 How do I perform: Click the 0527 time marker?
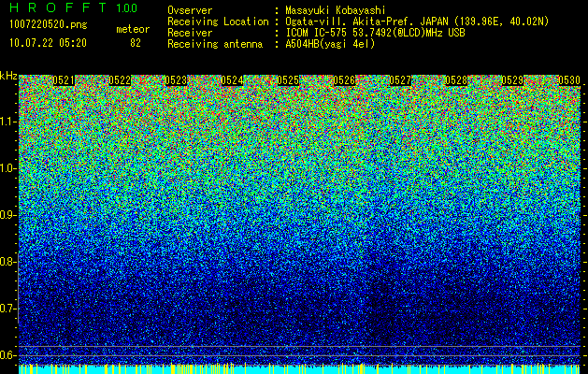tap(400, 80)
